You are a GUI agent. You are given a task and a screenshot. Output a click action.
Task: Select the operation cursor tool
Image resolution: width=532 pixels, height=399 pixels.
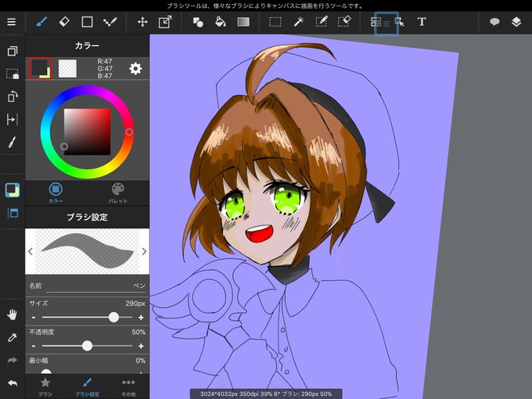(399, 22)
